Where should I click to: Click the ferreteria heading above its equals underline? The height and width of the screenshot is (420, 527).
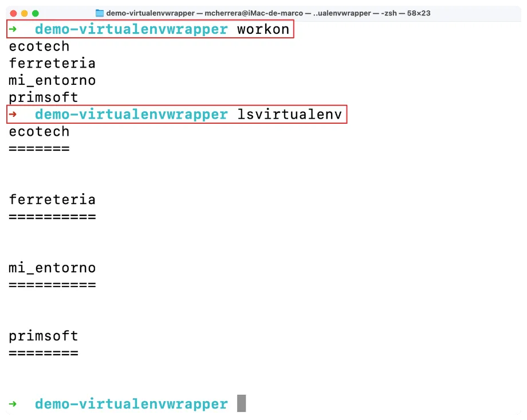coord(52,200)
